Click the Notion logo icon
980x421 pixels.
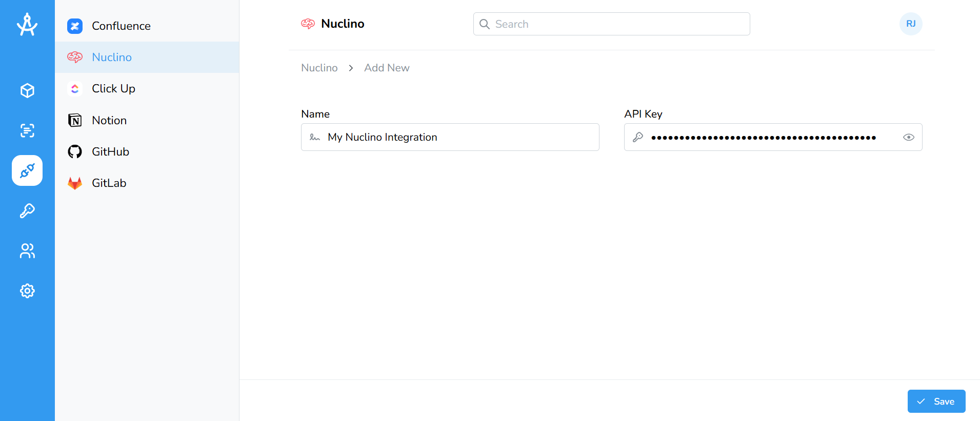[75, 120]
